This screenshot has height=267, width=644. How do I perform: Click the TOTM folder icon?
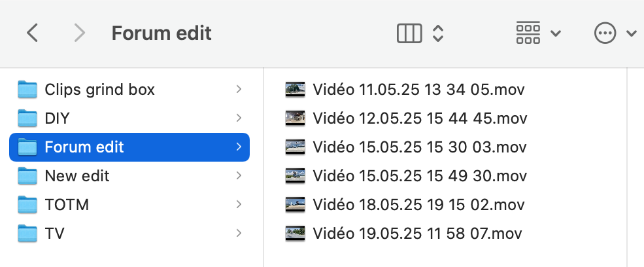(27, 204)
